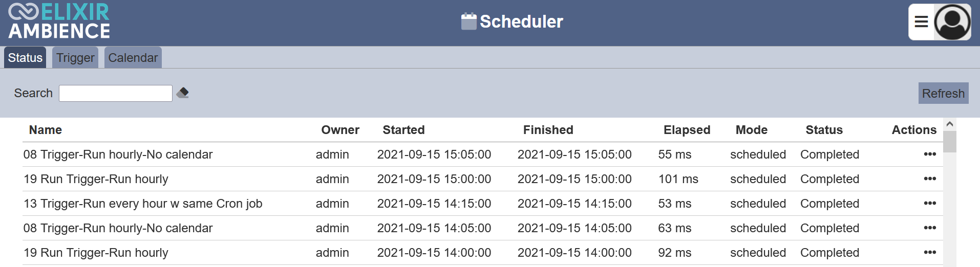The height and width of the screenshot is (267, 980).
Task: Switch to the Trigger tab
Action: coord(75,58)
